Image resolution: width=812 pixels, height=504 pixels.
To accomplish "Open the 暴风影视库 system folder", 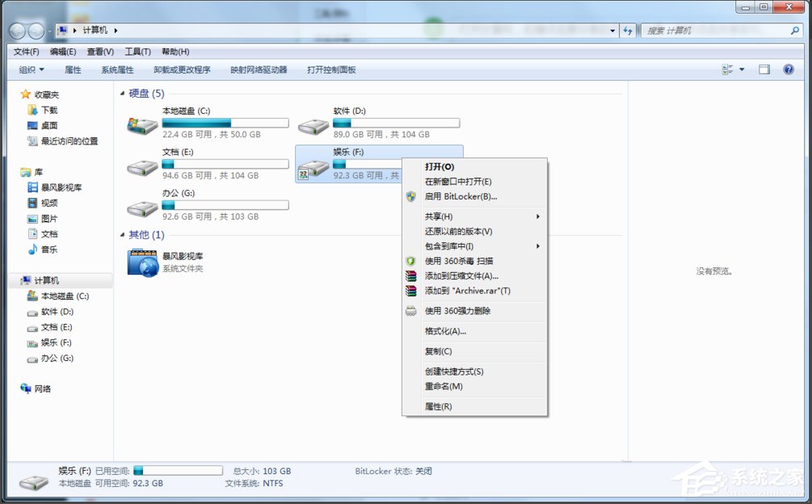I will click(142, 263).
